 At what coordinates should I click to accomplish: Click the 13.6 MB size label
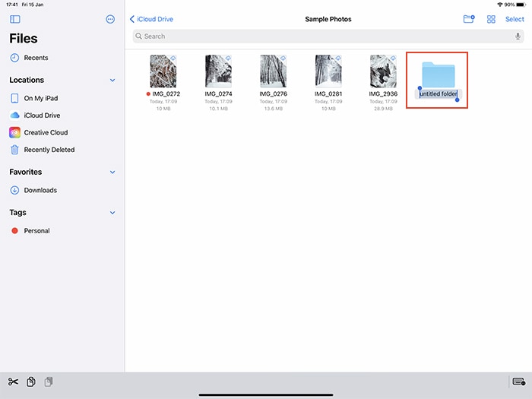[x=274, y=109]
